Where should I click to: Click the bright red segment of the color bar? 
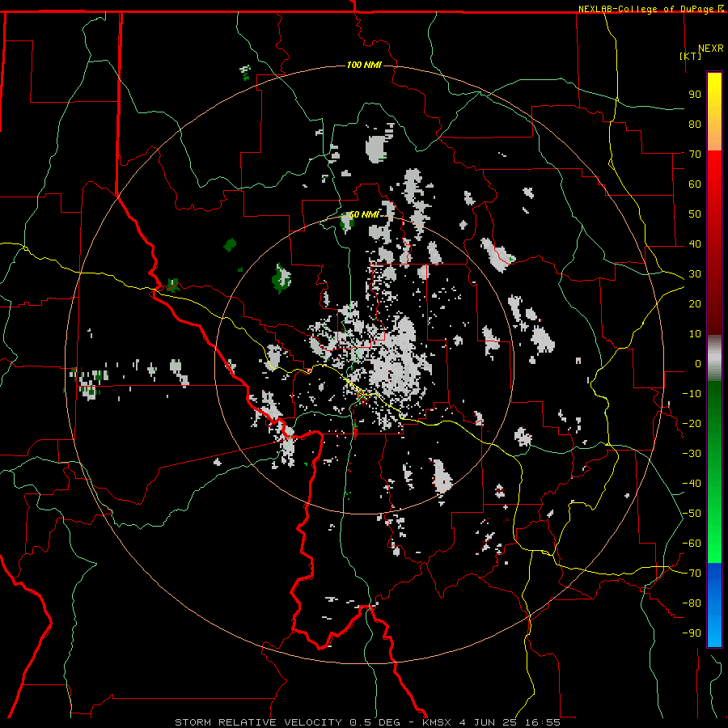tap(714, 176)
